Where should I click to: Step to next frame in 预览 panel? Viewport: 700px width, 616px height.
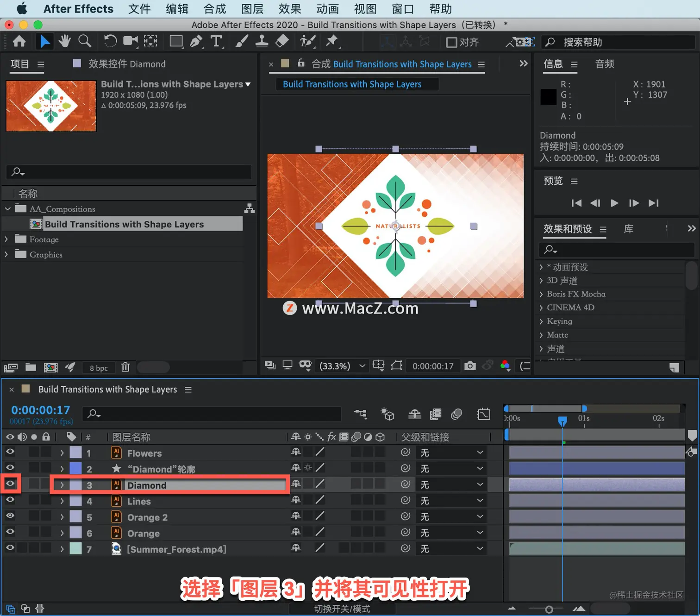tap(634, 203)
